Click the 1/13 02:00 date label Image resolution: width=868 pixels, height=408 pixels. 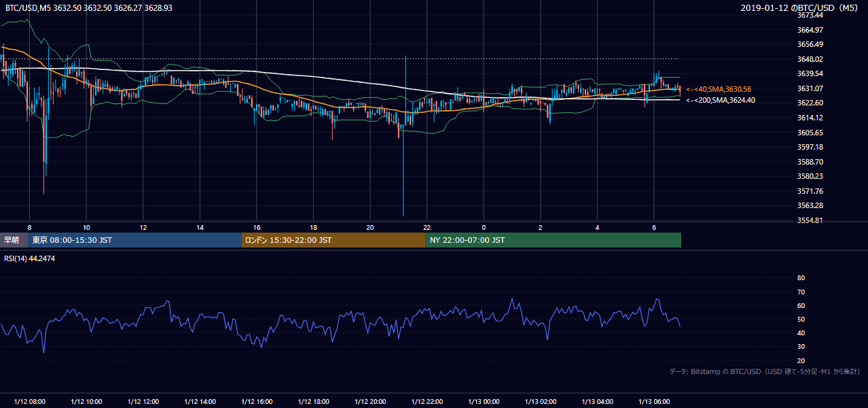pyautogui.click(x=540, y=401)
